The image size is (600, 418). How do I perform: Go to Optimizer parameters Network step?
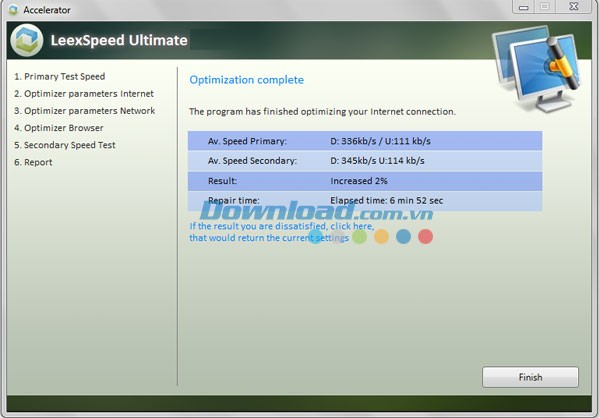[84, 111]
